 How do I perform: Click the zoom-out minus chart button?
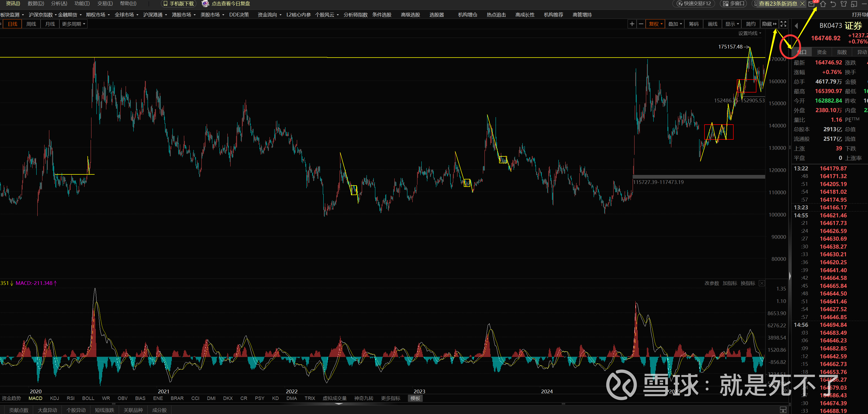tap(641, 24)
